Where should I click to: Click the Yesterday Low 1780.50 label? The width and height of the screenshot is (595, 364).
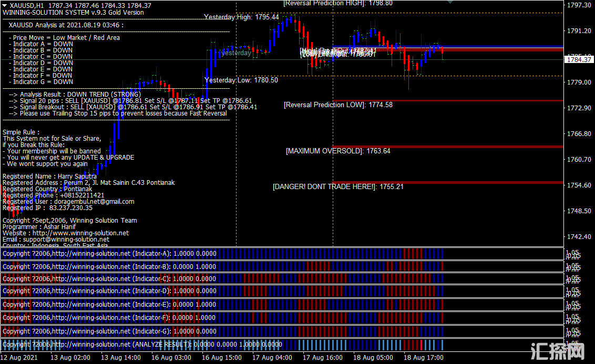tap(241, 80)
